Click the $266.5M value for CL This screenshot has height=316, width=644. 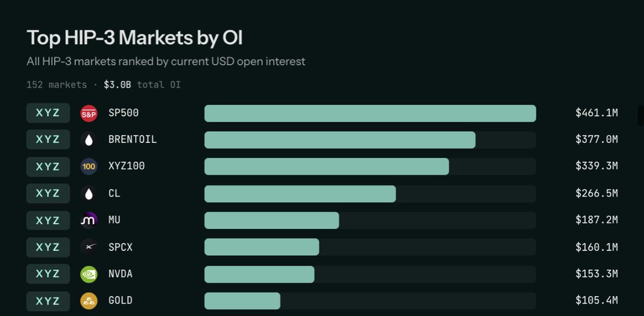[597, 193]
